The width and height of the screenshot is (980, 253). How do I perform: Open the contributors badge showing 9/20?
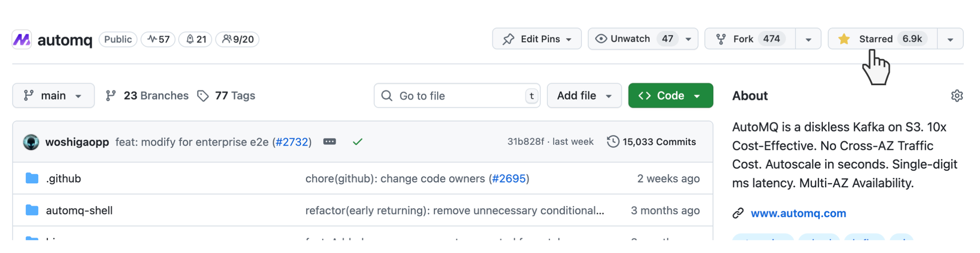click(238, 39)
